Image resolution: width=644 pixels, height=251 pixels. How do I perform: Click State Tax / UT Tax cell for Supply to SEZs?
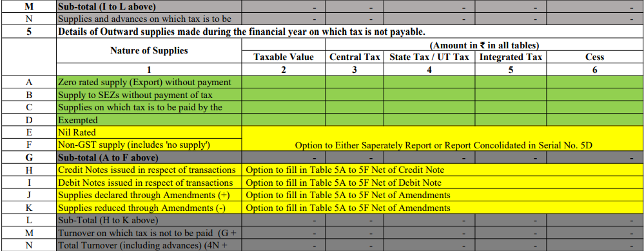click(429, 95)
